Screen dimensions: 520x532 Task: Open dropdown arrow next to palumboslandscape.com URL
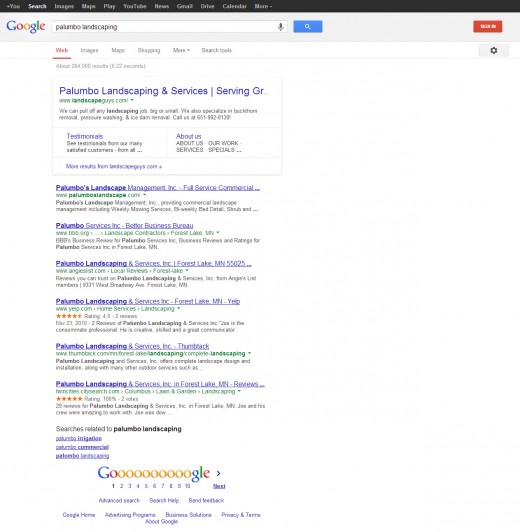pos(145,195)
